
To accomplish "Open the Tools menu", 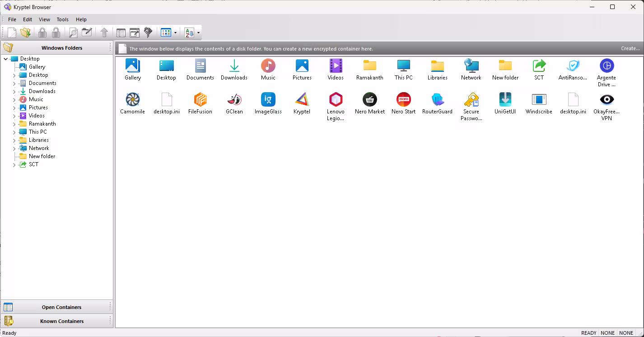I will pyautogui.click(x=63, y=19).
